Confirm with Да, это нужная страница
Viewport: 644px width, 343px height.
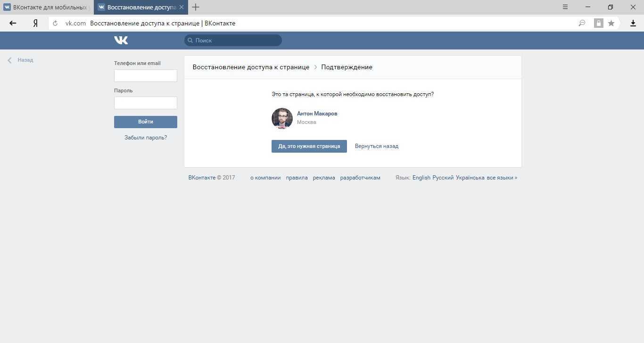pos(309,146)
